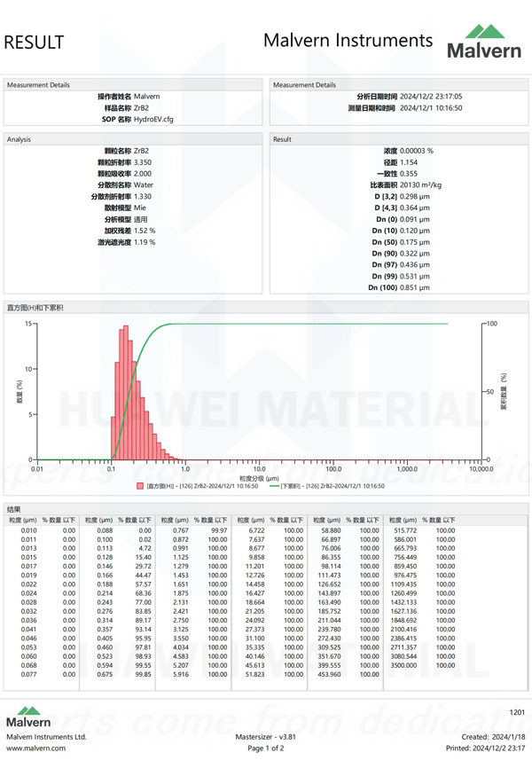This screenshot has height=776, width=532.
Task: Click the Malvern Instruments heading text
Action: tap(348, 40)
